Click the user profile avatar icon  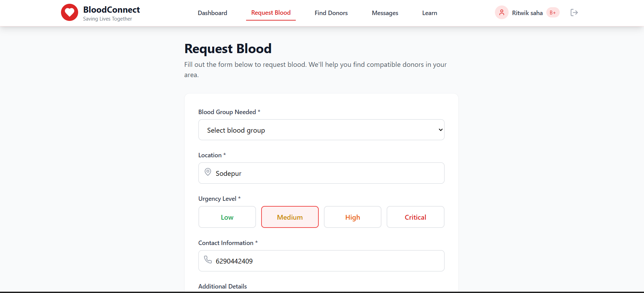pyautogui.click(x=501, y=12)
